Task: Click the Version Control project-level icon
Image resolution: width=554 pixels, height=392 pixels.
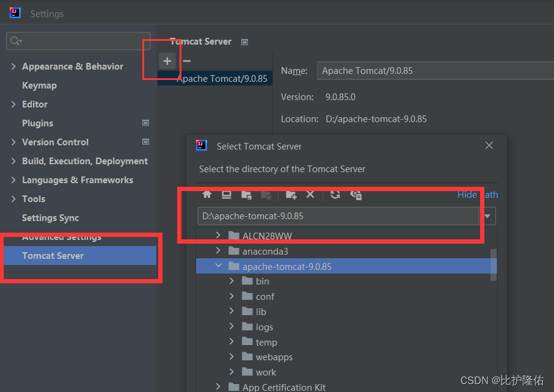Action: (x=145, y=142)
